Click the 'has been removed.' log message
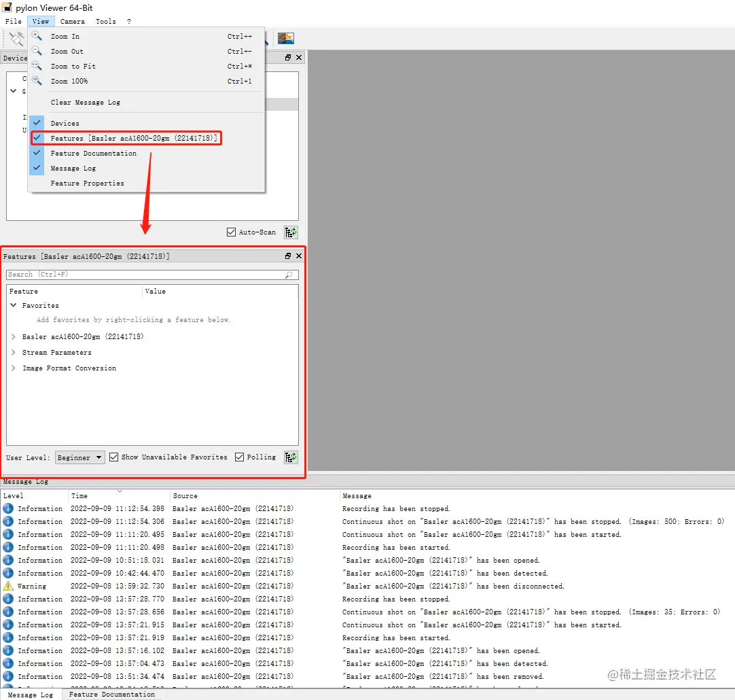The width and height of the screenshot is (735, 700). point(443,677)
